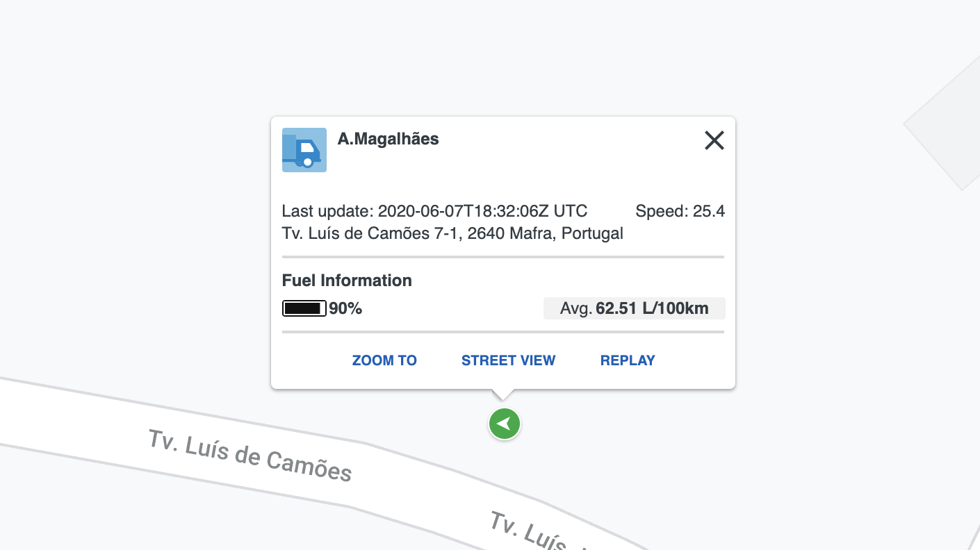Start the REPLAY of vehicle route
980x550 pixels.
pyautogui.click(x=628, y=360)
